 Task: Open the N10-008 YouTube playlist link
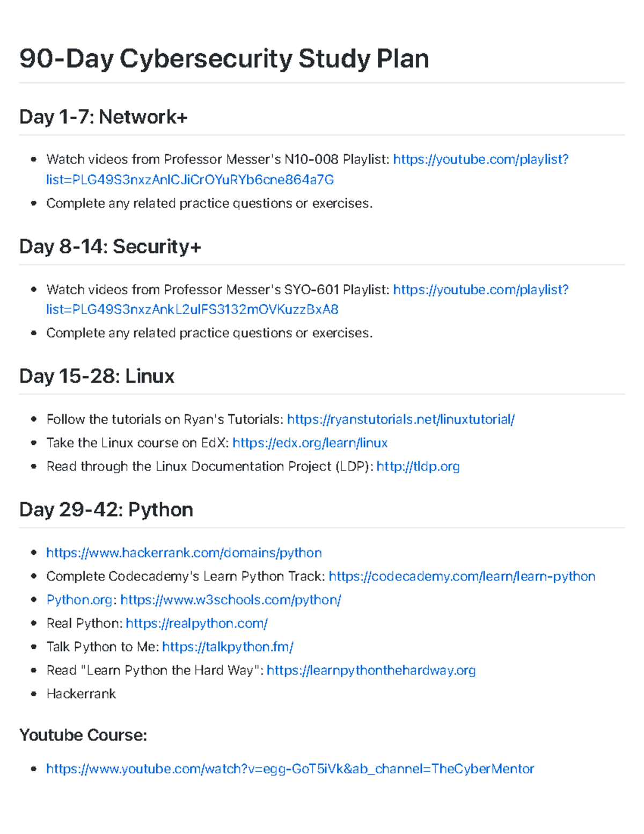(481, 159)
